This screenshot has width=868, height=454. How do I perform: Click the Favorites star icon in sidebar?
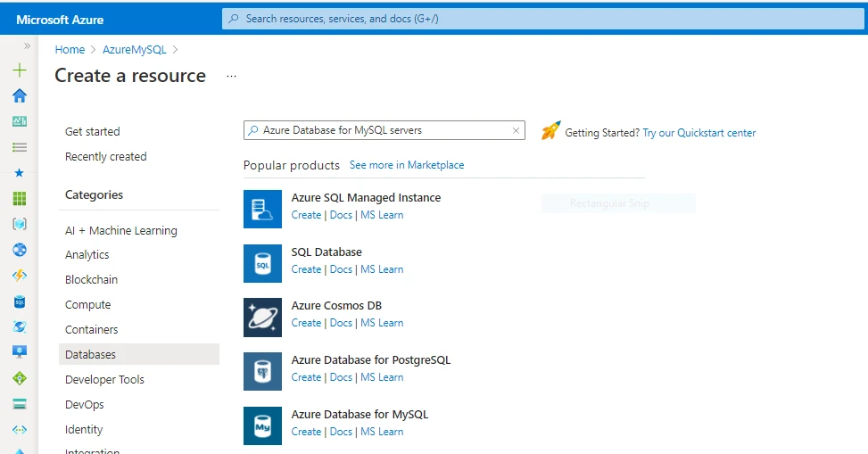pyautogui.click(x=20, y=173)
